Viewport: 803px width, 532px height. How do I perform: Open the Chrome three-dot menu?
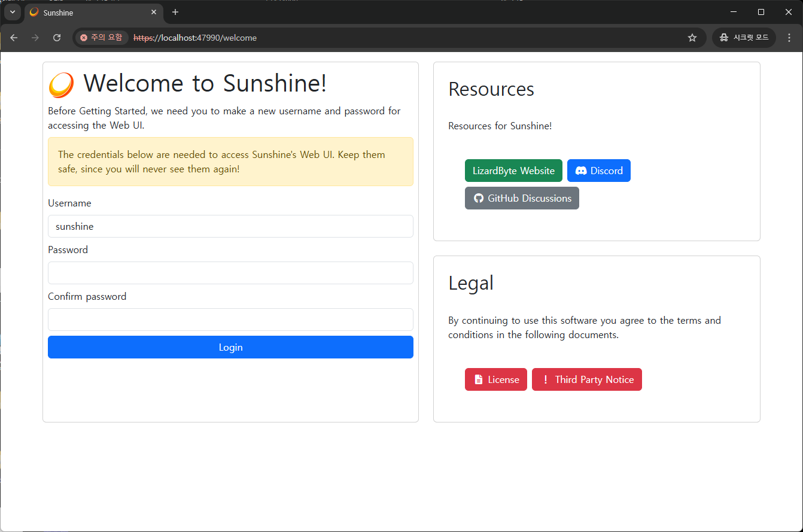point(789,38)
